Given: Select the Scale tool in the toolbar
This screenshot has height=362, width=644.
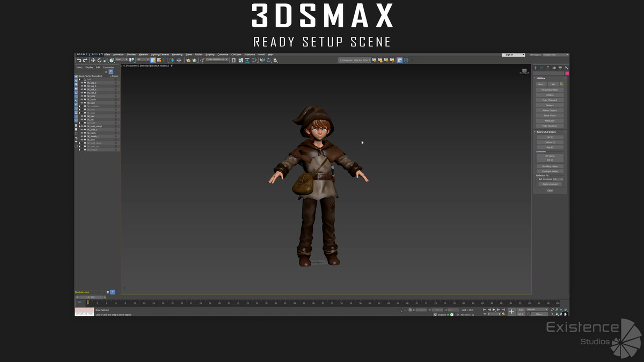Looking at the screenshot, I should 106,60.
